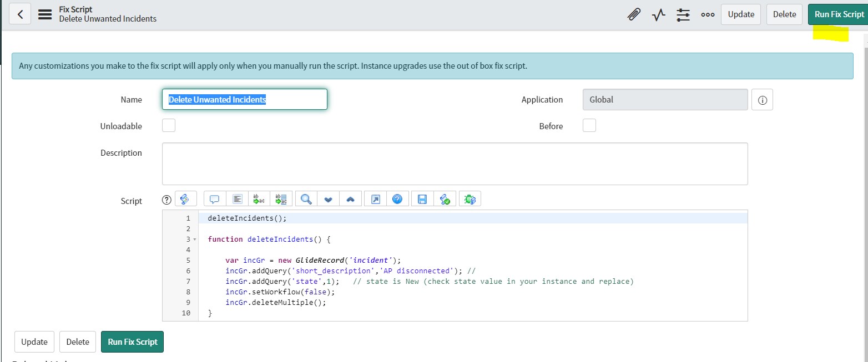The image size is (868, 362).
Task: Click the toggle live updates activity icon
Action: 658,14
